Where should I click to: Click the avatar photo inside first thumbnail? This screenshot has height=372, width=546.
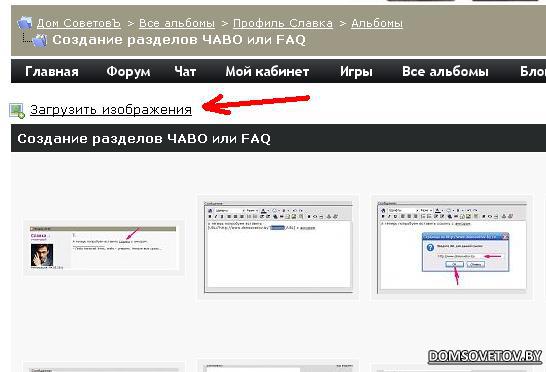click(42, 255)
